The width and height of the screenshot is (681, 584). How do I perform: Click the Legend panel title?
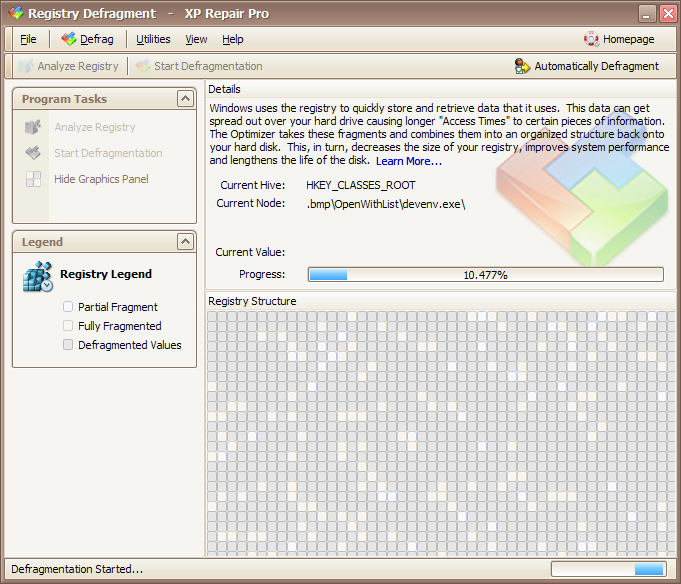(42, 242)
